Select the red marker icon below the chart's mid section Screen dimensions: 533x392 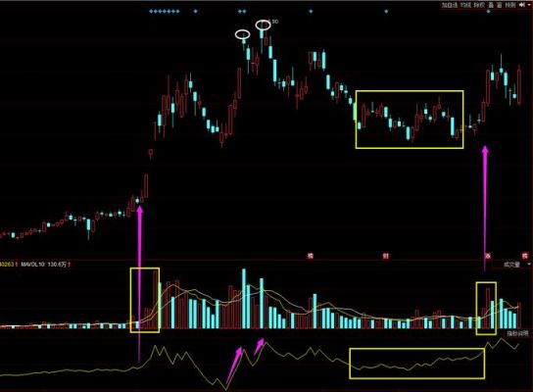(311, 256)
